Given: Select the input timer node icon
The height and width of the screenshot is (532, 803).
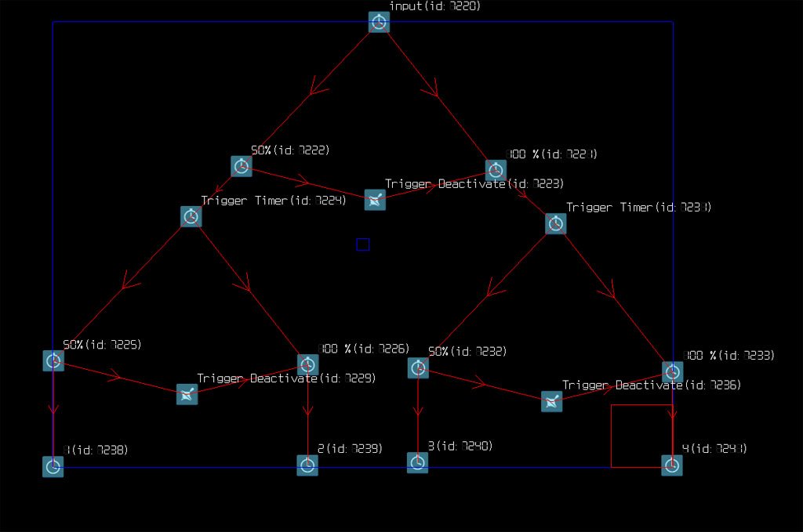Looking at the screenshot, I should coord(379,22).
